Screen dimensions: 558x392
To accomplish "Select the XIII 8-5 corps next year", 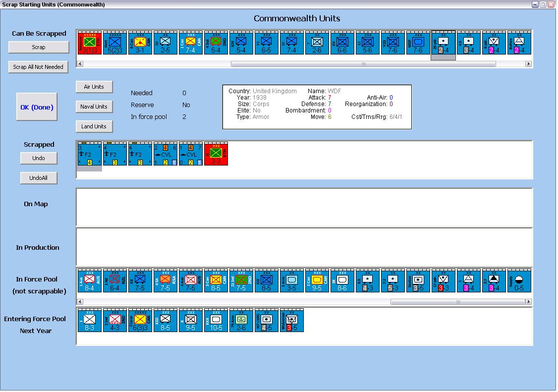I will coord(166,320).
